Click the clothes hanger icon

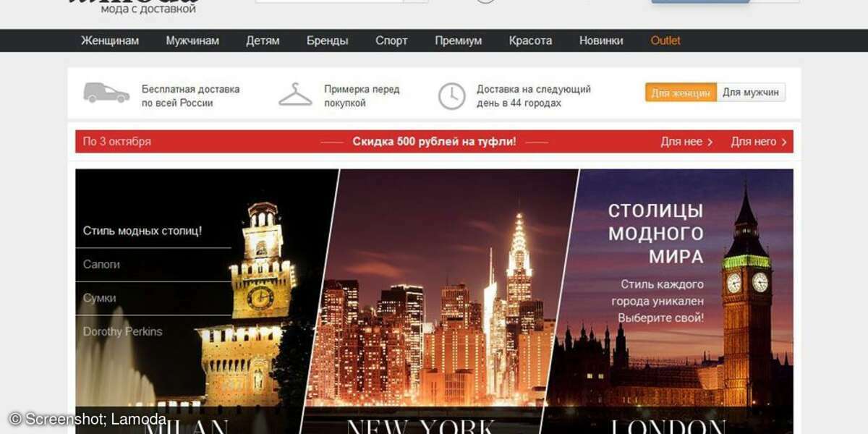tap(295, 95)
